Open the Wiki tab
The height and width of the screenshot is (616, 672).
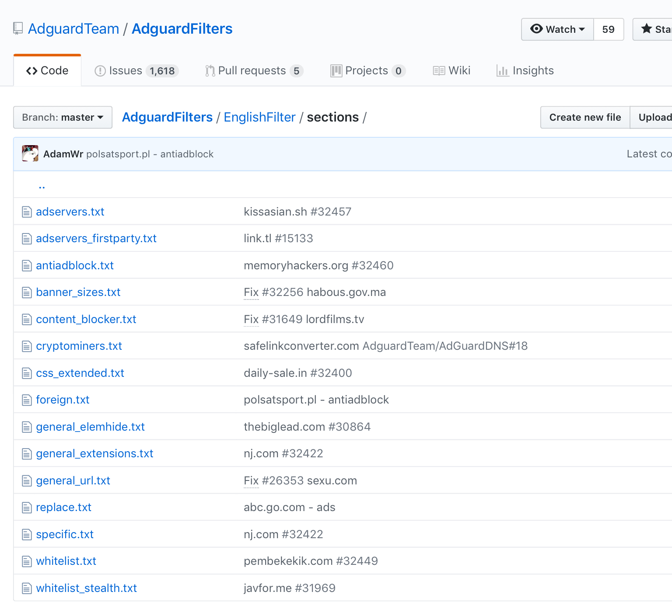click(451, 70)
